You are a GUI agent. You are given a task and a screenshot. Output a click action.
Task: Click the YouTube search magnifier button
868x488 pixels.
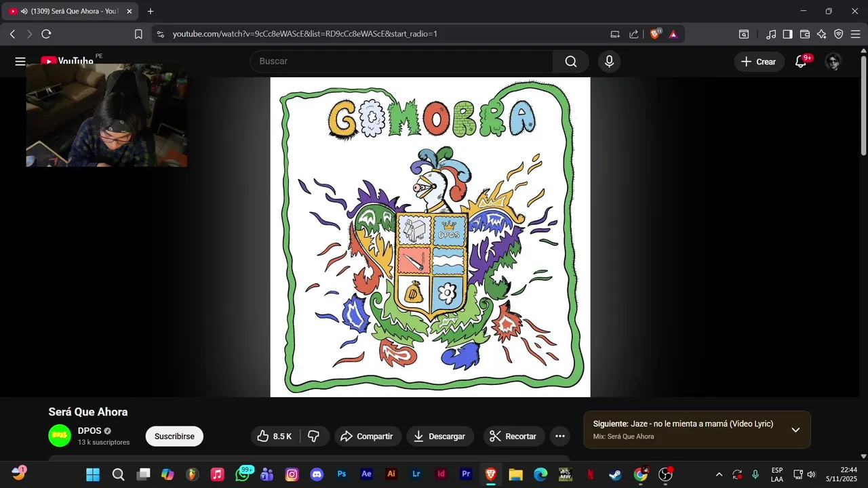click(x=571, y=62)
